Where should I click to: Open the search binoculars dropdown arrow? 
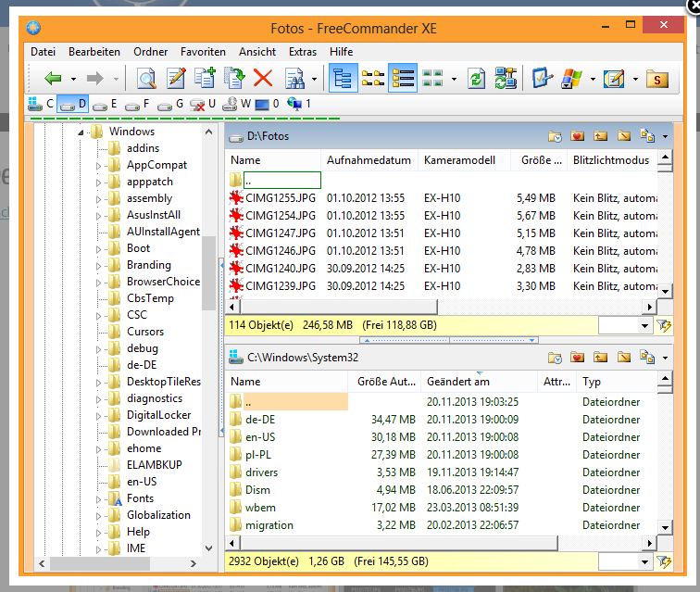click(314, 79)
